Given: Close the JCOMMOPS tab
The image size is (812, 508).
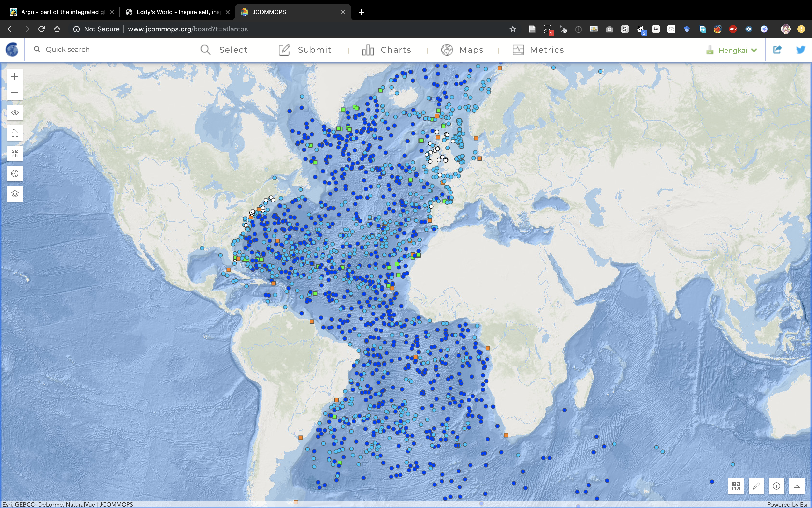Looking at the screenshot, I should (x=343, y=12).
